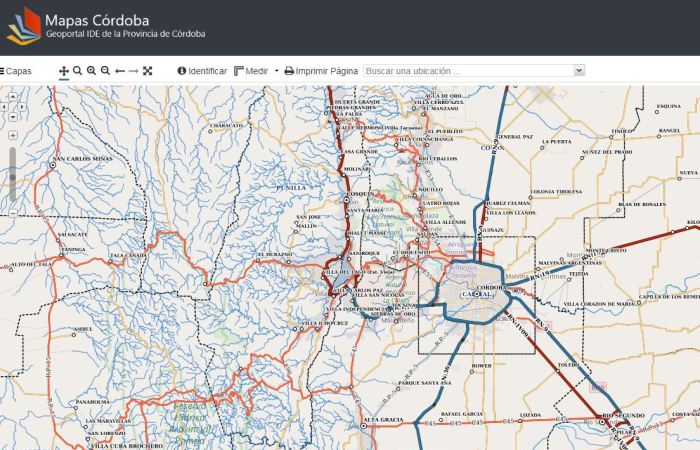This screenshot has height=450, width=700.
Task: Open the Capas layers panel
Action: point(16,71)
